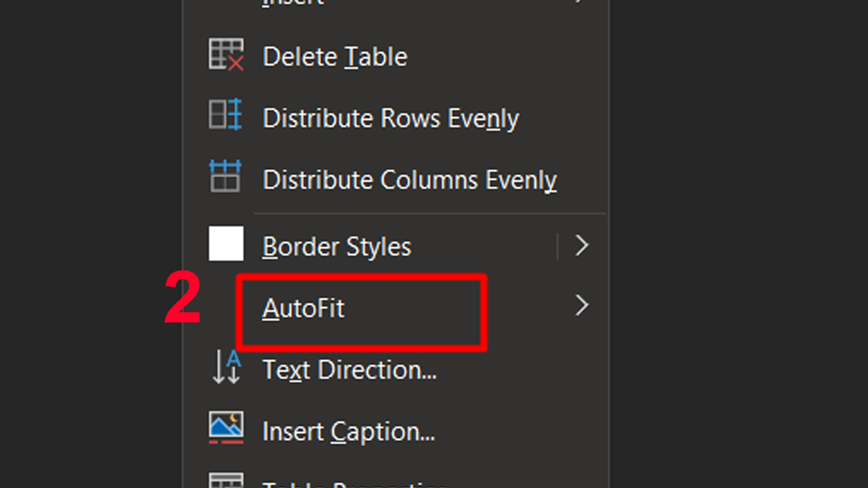Select Distribute Columns Evenly
Screen dimensions: 868x488
pyautogui.click(x=409, y=179)
